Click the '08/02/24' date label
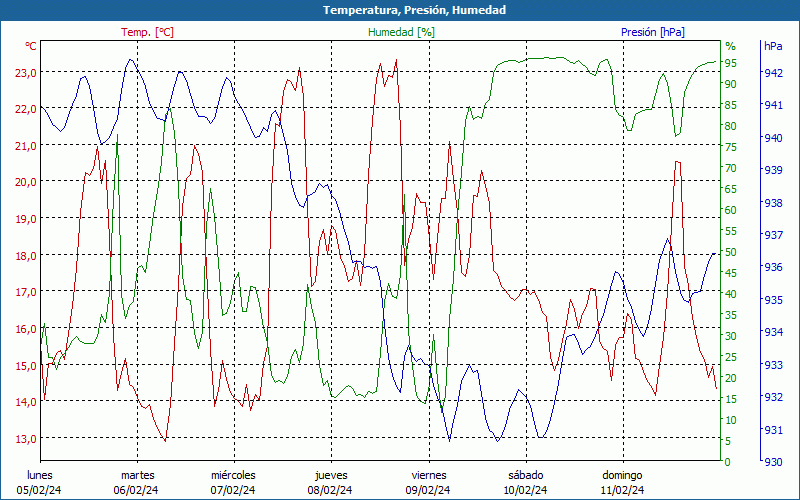This screenshot has width=800, height=500. (330, 490)
